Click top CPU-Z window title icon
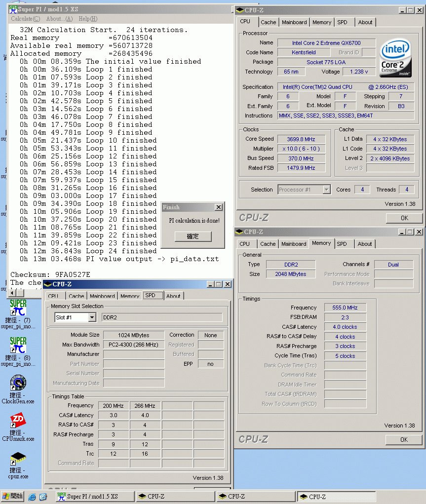Viewport: 426px width, 504px height. click(x=239, y=10)
